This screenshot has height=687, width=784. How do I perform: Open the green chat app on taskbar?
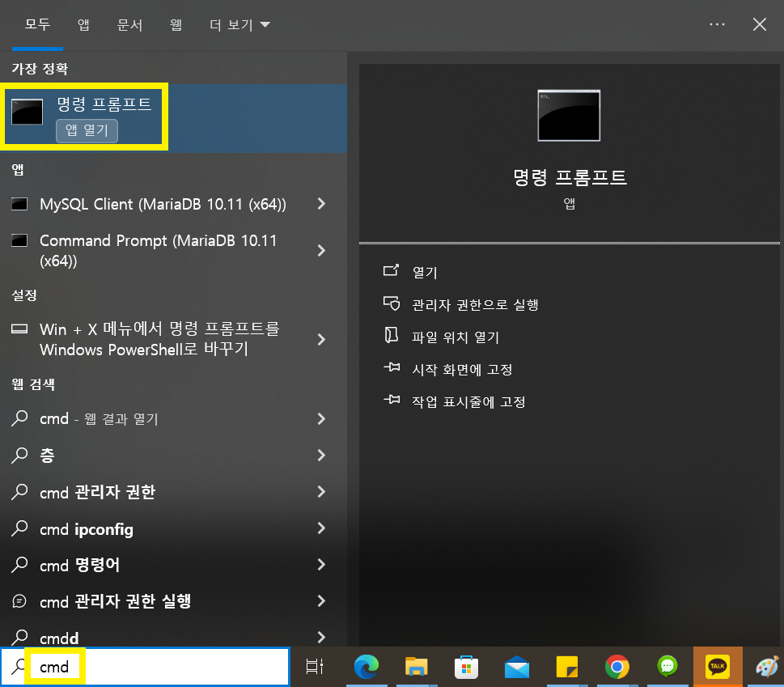click(667, 667)
